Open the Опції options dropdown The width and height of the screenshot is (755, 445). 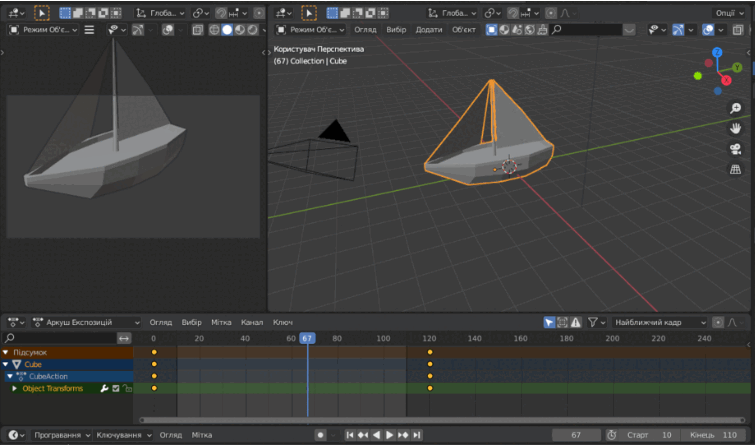coord(728,13)
